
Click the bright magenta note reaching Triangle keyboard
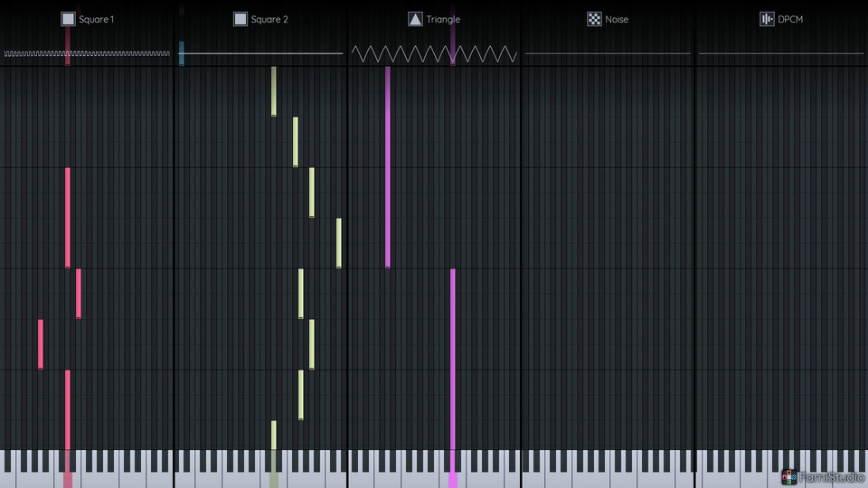(x=453, y=360)
